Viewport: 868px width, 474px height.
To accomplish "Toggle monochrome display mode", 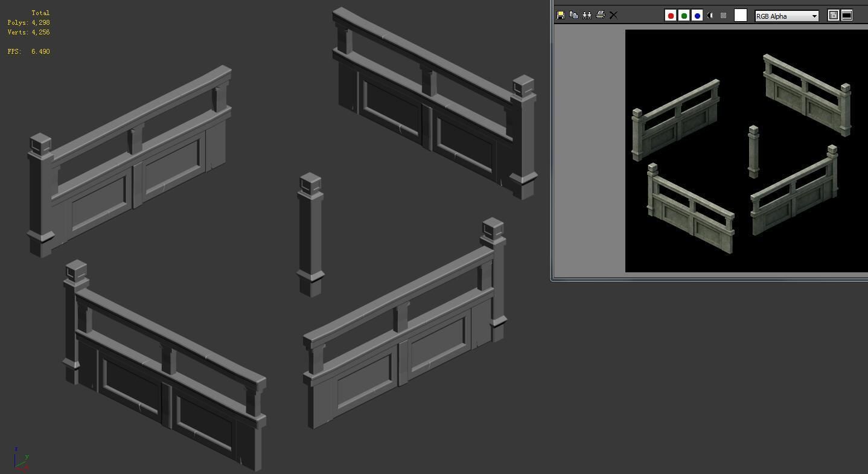I will pyautogui.click(x=724, y=16).
